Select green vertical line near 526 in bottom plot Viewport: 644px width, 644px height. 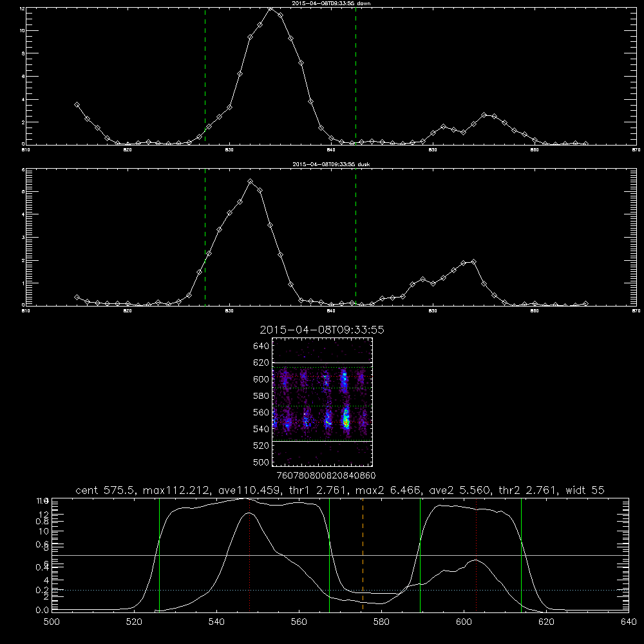click(x=159, y=554)
